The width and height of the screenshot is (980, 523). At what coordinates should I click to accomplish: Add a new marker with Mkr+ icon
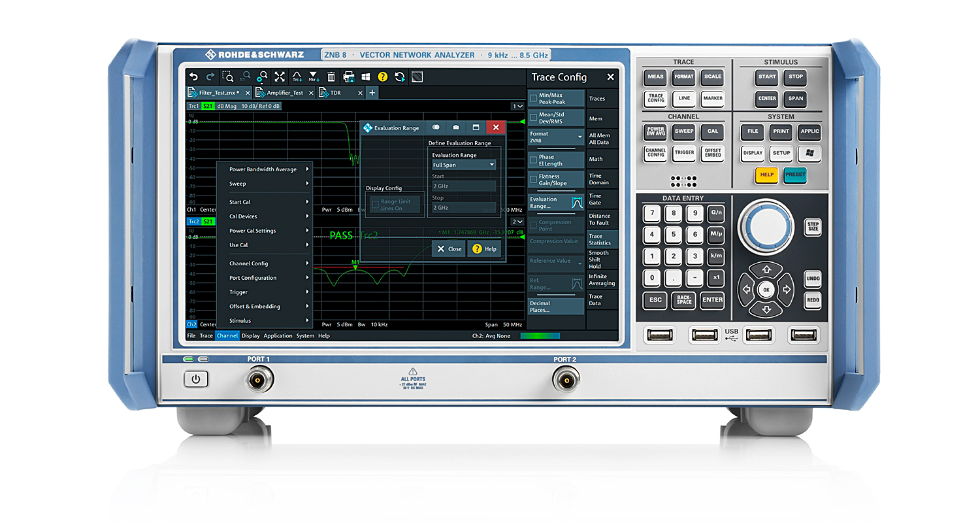[x=314, y=76]
